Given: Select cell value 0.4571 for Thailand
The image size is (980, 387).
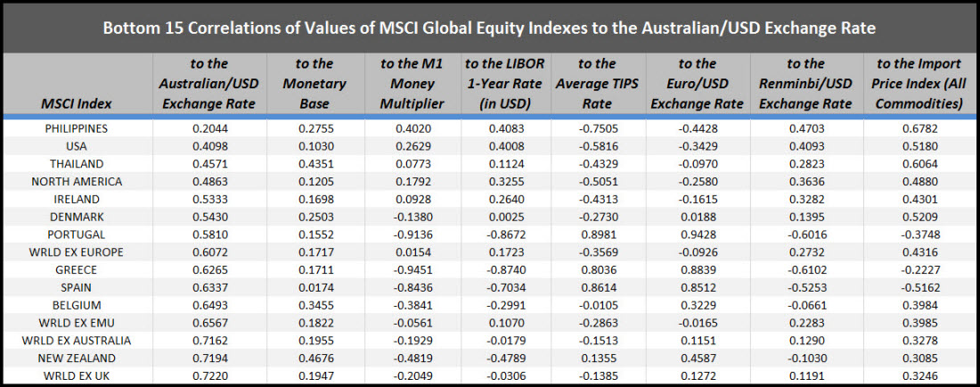Looking at the screenshot, I should point(208,164).
